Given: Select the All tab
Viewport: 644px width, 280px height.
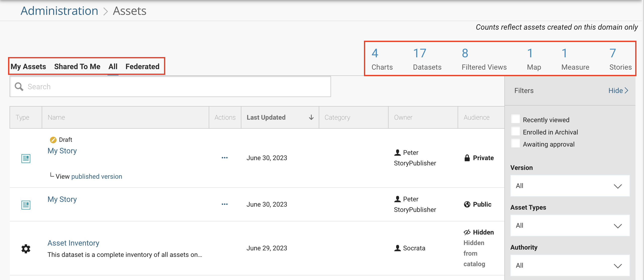Looking at the screenshot, I should click(113, 67).
